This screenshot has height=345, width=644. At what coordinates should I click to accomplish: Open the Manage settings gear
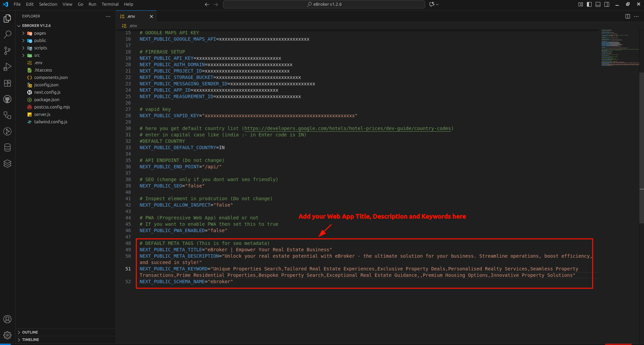tap(7, 335)
